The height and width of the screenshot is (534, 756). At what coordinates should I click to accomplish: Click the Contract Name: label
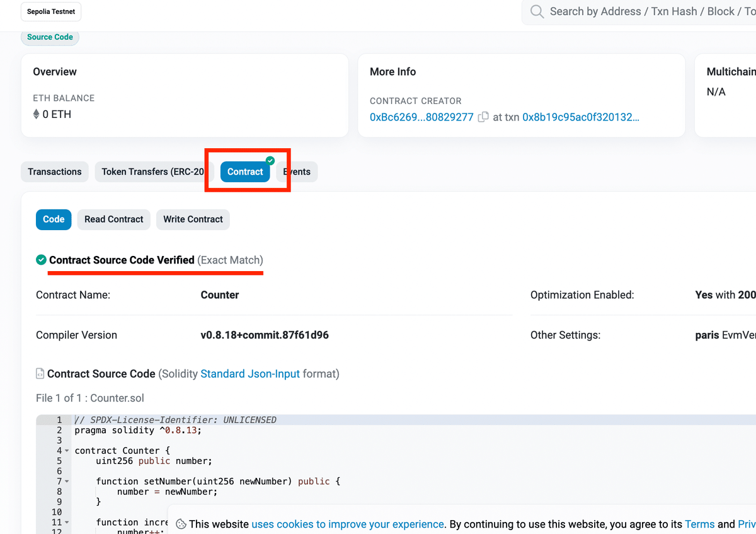(x=73, y=295)
